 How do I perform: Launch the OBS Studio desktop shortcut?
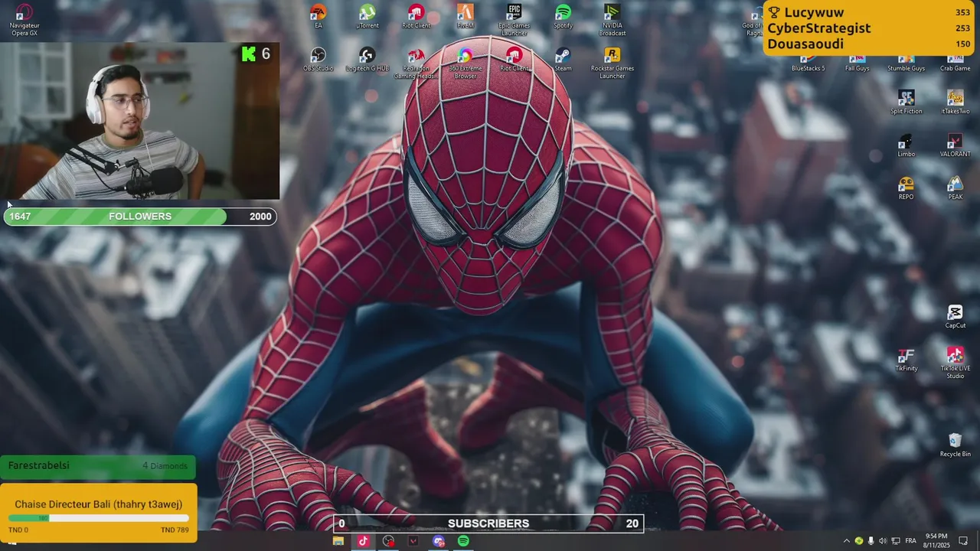tap(318, 59)
